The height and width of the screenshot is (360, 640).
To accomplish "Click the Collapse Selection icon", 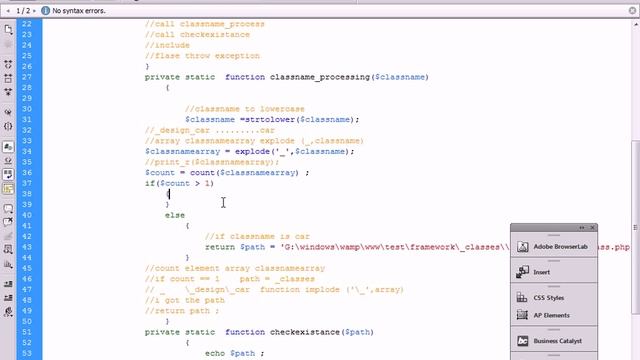I will coord(8,78).
